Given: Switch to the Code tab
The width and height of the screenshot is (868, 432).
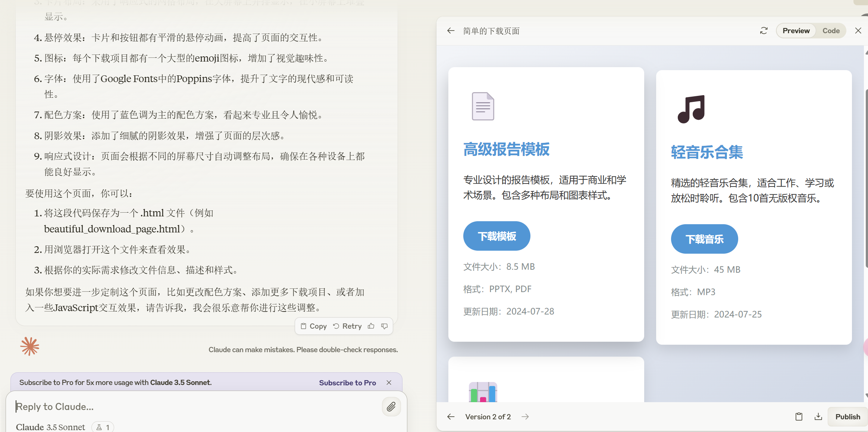Looking at the screenshot, I should click(x=831, y=31).
